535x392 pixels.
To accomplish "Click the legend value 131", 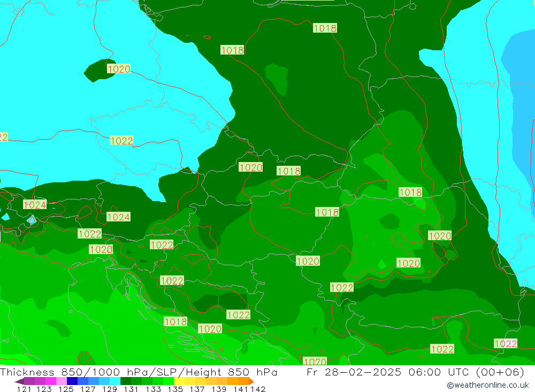I will coord(131,389).
